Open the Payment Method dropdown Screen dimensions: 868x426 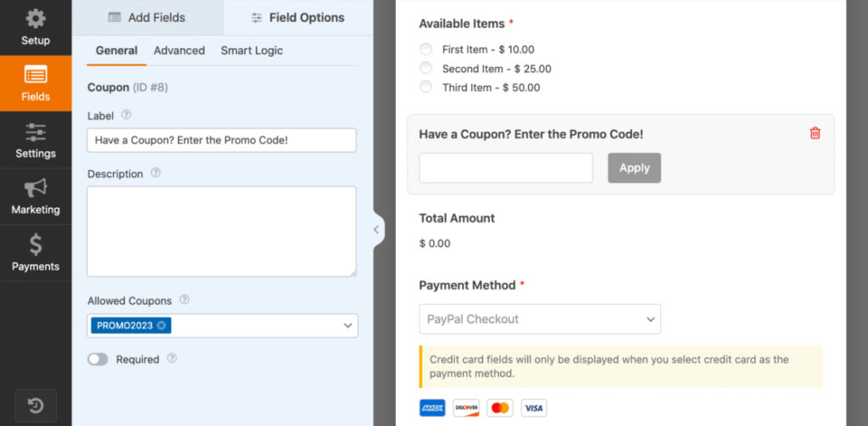(x=539, y=319)
